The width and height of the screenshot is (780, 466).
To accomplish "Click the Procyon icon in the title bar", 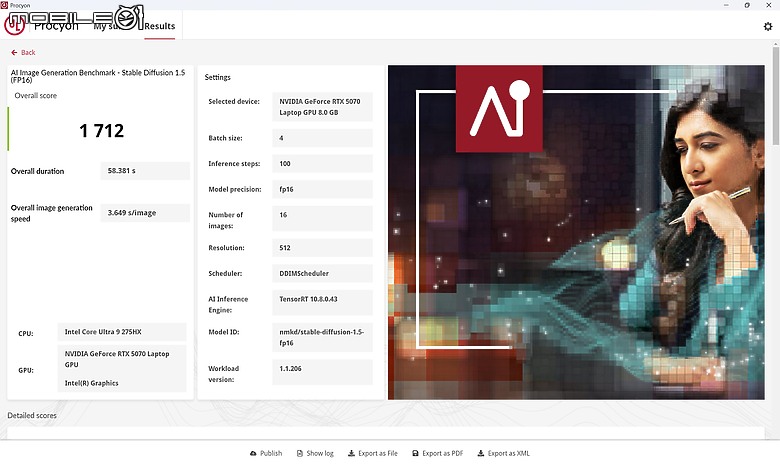I will (x=4, y=5).
